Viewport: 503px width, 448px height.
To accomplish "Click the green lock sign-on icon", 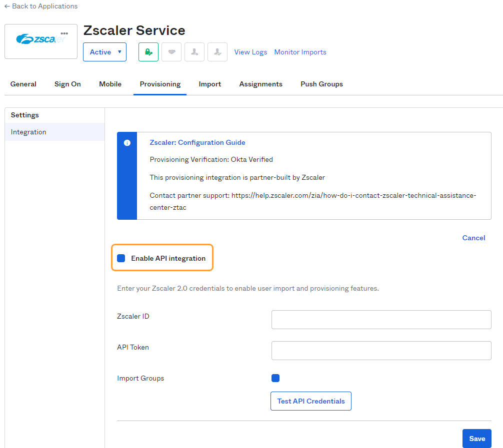I will point(148,52).
